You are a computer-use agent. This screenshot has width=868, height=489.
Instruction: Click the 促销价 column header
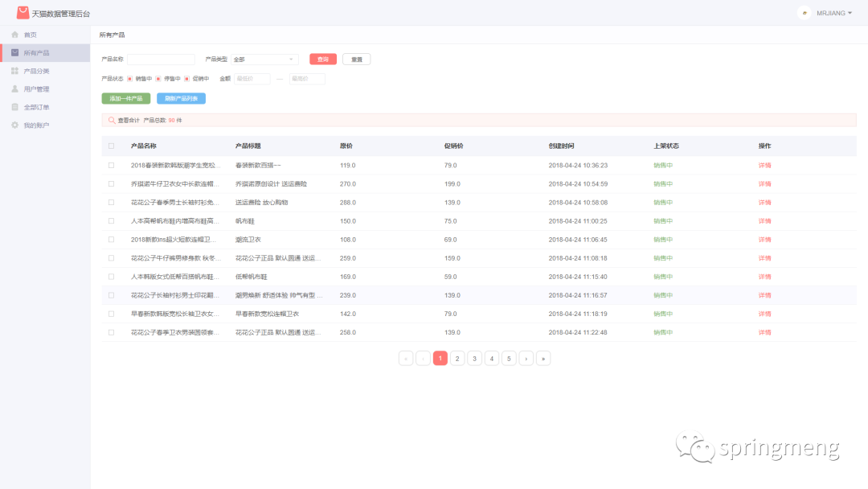click(454, 146)
